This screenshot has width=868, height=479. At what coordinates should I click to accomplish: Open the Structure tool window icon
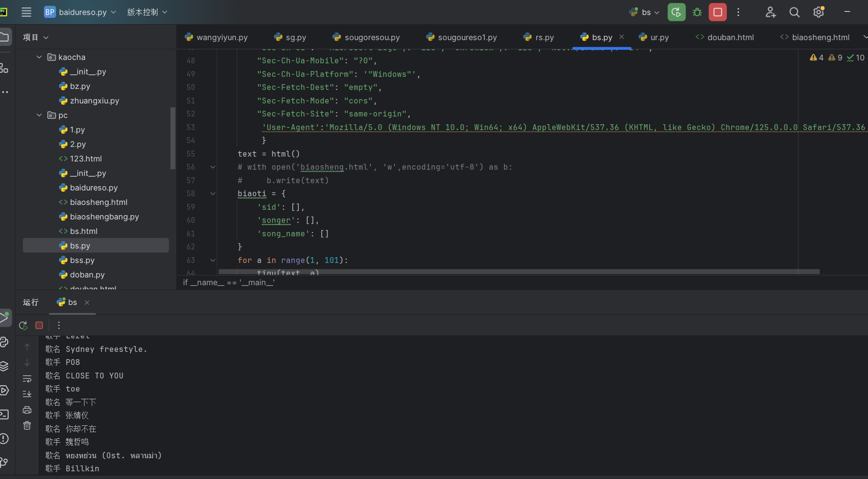[4, 68]
